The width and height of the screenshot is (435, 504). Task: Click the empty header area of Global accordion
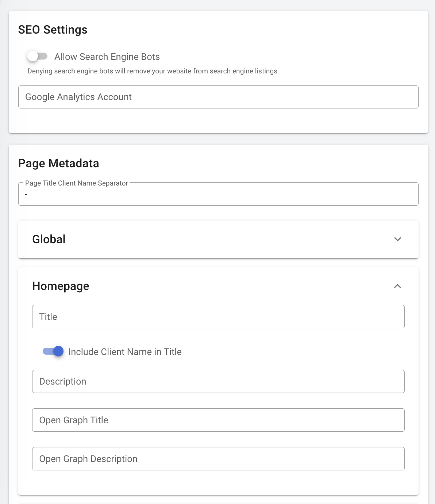(x=226, y=240)
